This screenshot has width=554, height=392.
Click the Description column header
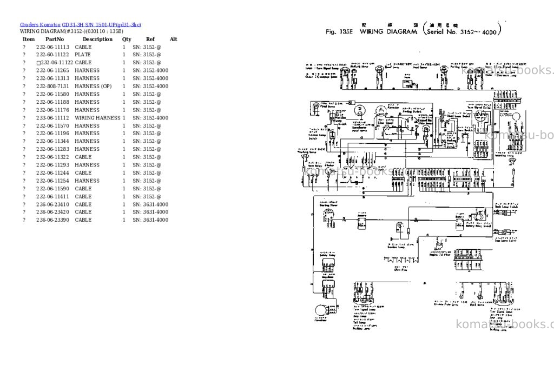pos(97,39)
